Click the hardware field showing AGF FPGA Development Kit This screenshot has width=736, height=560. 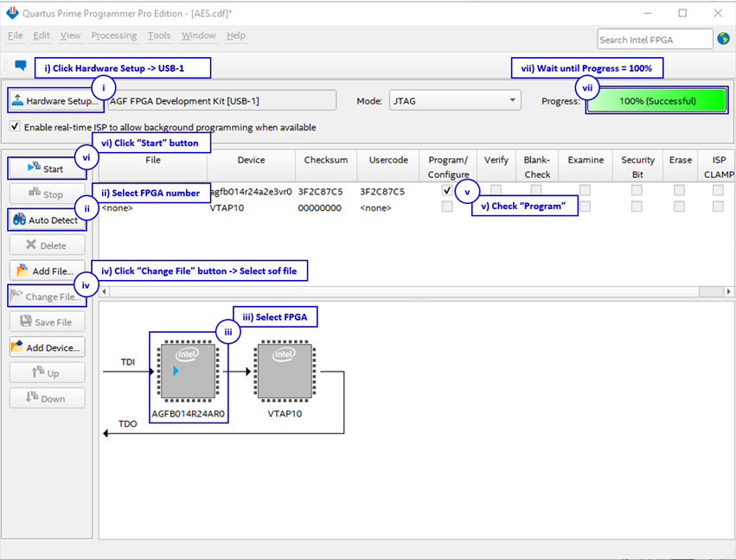click(222, 100)
